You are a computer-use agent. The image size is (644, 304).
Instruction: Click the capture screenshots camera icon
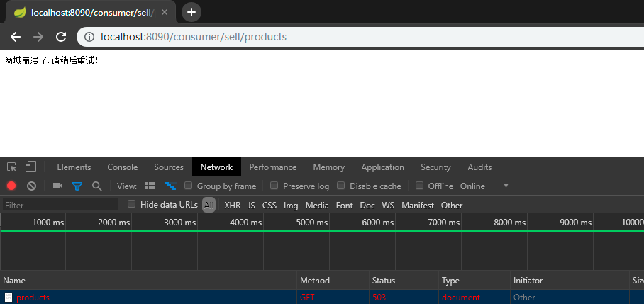click(57, 186)
